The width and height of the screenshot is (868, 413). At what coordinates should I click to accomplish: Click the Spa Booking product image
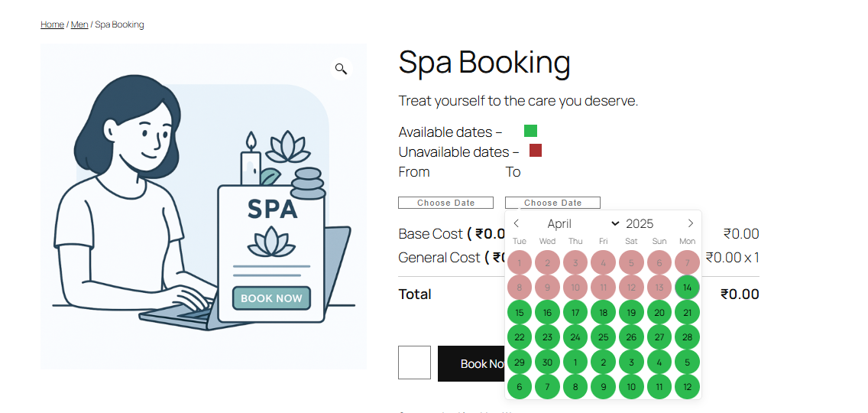204,206
